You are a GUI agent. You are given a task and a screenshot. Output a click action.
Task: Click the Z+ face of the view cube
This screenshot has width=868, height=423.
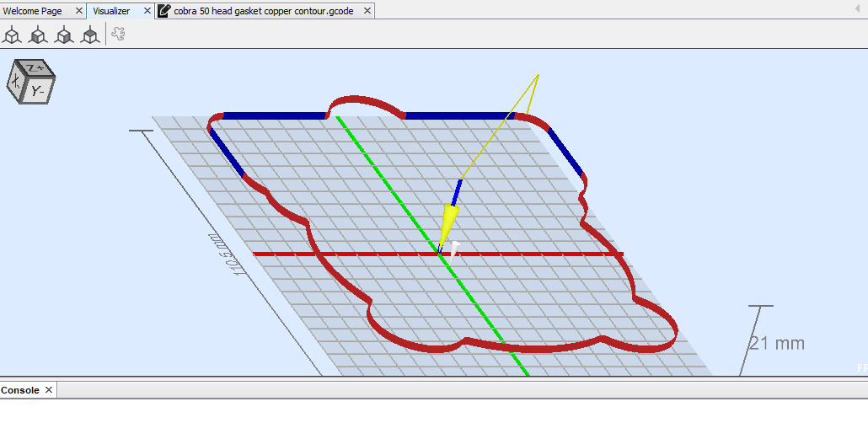pyautogui.click(x=35, y=67)
